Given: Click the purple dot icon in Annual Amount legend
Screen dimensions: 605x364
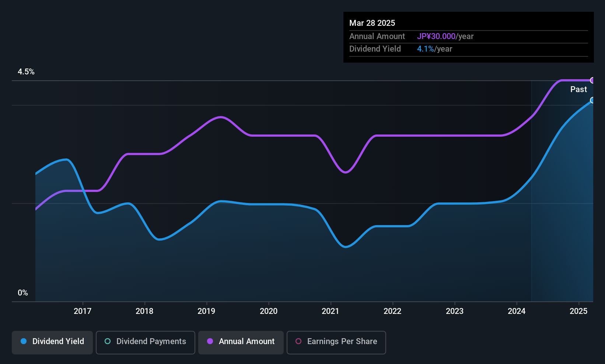Looking at the screenshot, I should click(210, 342).
